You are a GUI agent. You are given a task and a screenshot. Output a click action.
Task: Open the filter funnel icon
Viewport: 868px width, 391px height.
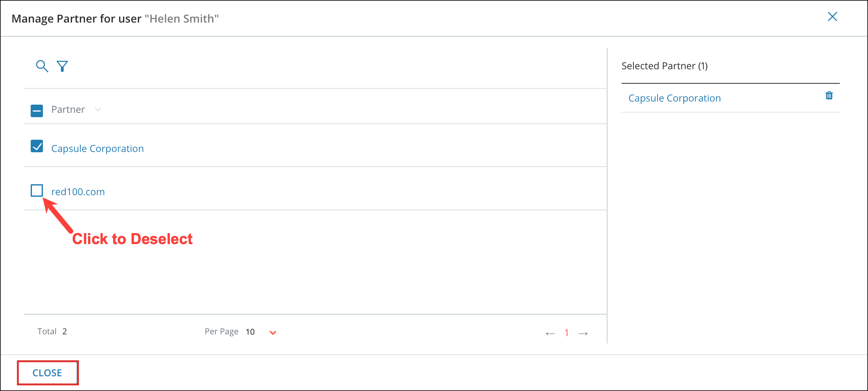[62, 66]
